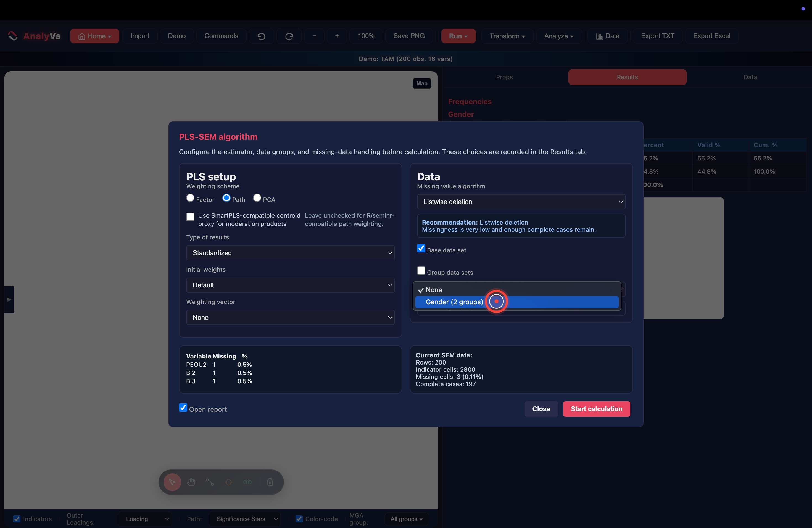The height and width of the screenshot is (528, 812).
Task: Select the pointer tool in the canvas toolbar
Action: (172, 482)
